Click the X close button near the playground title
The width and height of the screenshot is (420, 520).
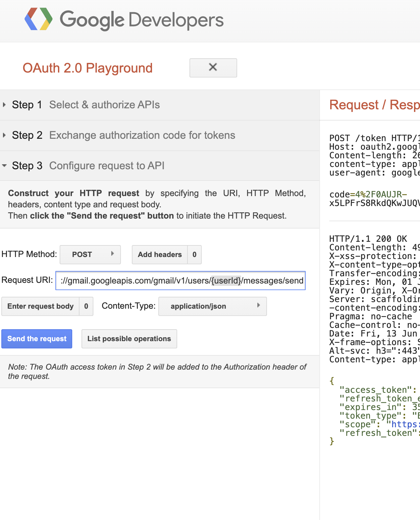pos(213,68)
